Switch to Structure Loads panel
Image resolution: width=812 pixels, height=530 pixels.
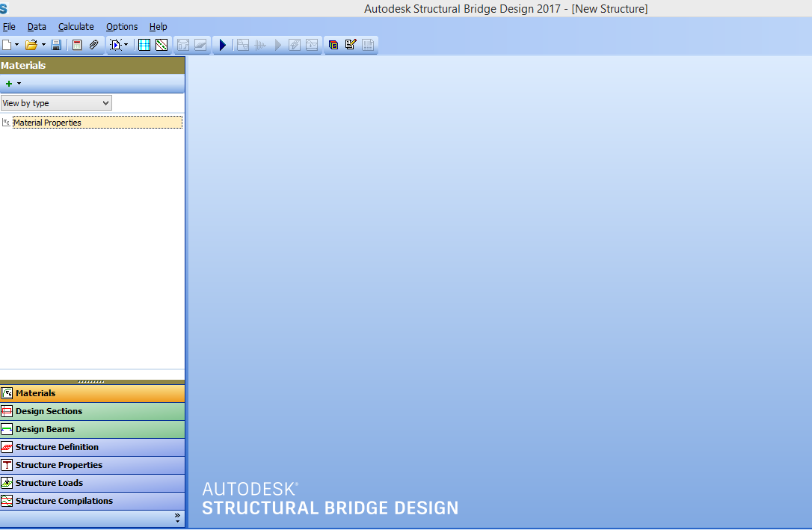92,484
